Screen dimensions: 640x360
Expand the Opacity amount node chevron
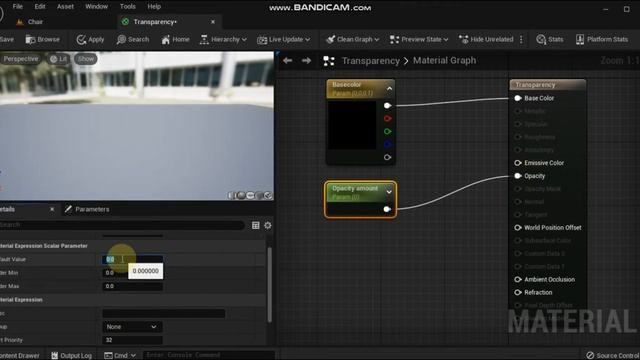(x=389, y=192)
